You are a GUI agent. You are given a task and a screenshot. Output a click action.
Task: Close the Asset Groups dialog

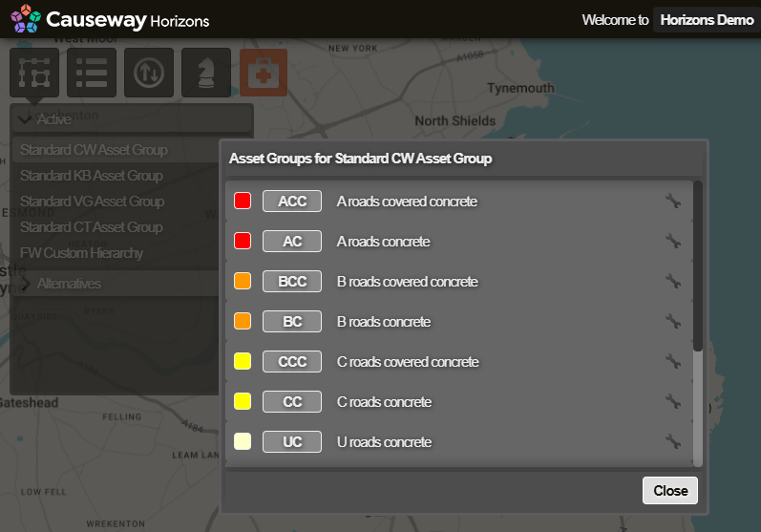click(670, 490)
